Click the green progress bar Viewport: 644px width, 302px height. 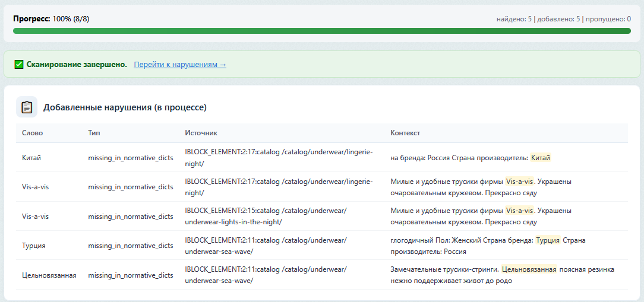[x=321, y=31]
